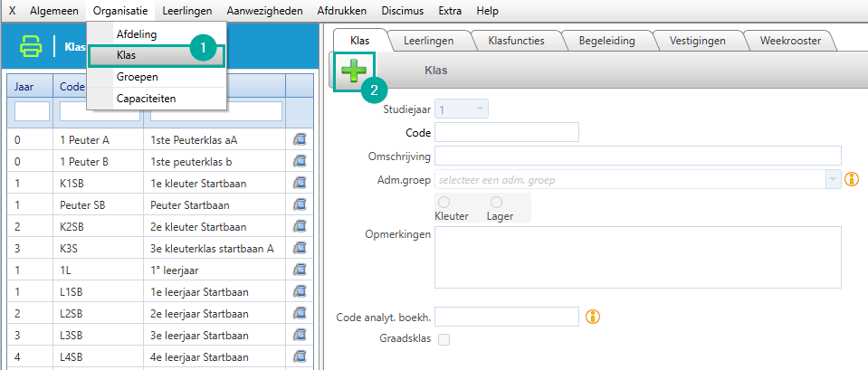Click row icon for L2SB class
This screenshot has width=868, height=370.
pyautogui.click(x=300, y=314)
